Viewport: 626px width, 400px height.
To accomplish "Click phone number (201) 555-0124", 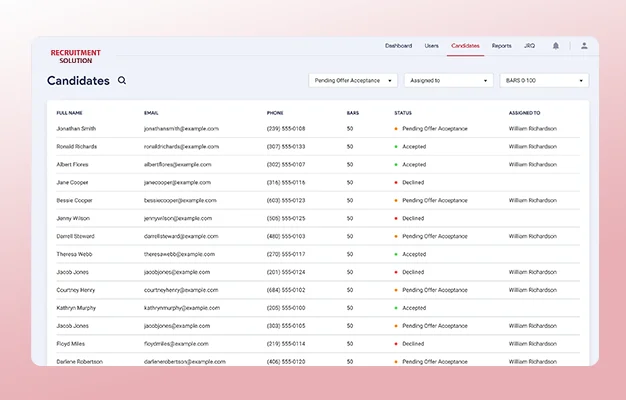I will tap(286, 272).
